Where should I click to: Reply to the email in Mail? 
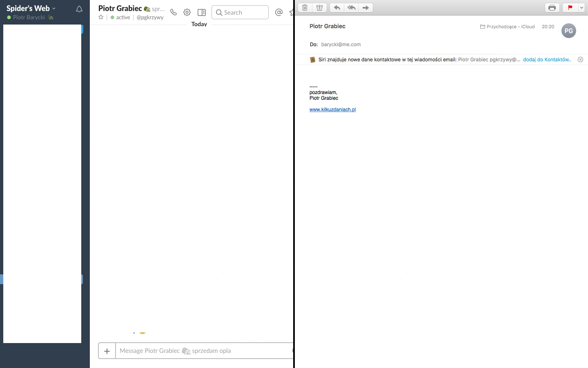(337, 8)
